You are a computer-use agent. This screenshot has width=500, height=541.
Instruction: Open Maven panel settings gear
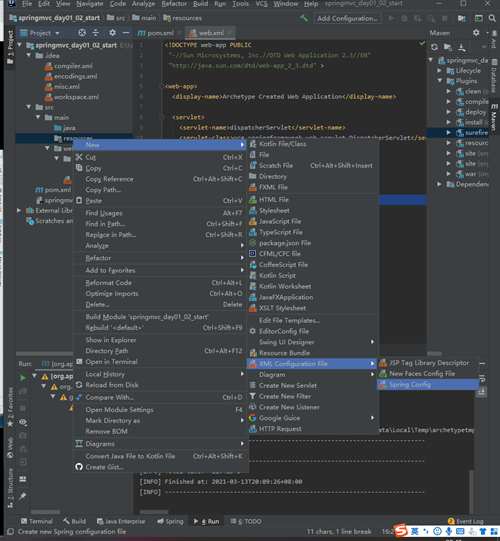coord(476,33)
